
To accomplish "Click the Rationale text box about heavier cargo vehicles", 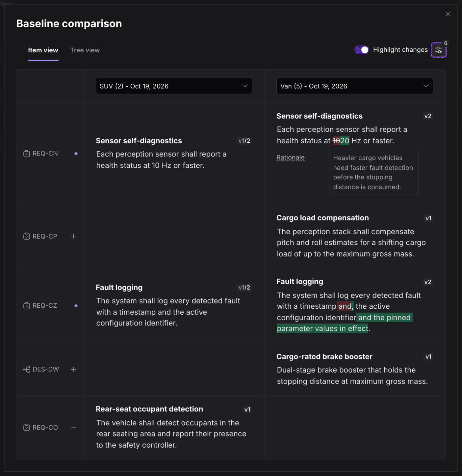I will (373, 172).
